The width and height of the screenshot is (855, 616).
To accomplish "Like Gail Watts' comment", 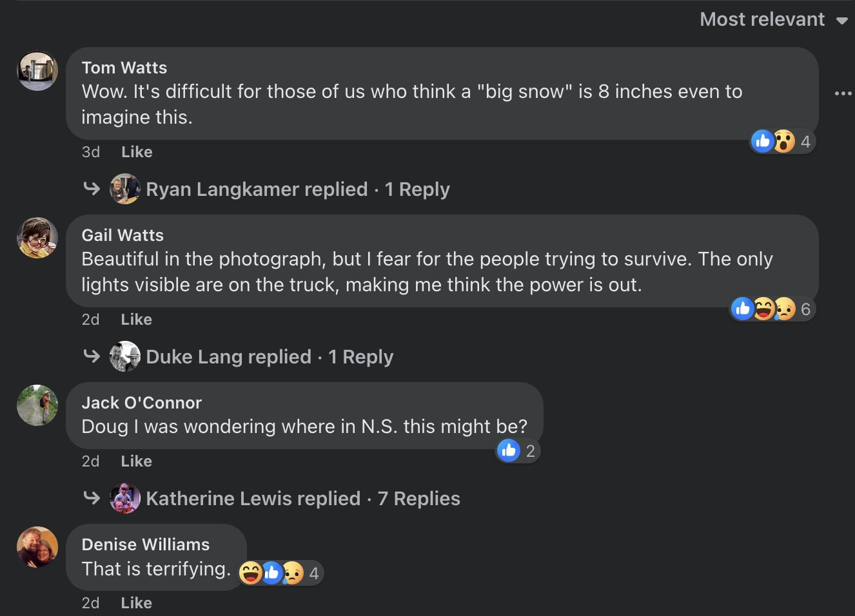I will (x=137, y=320).
